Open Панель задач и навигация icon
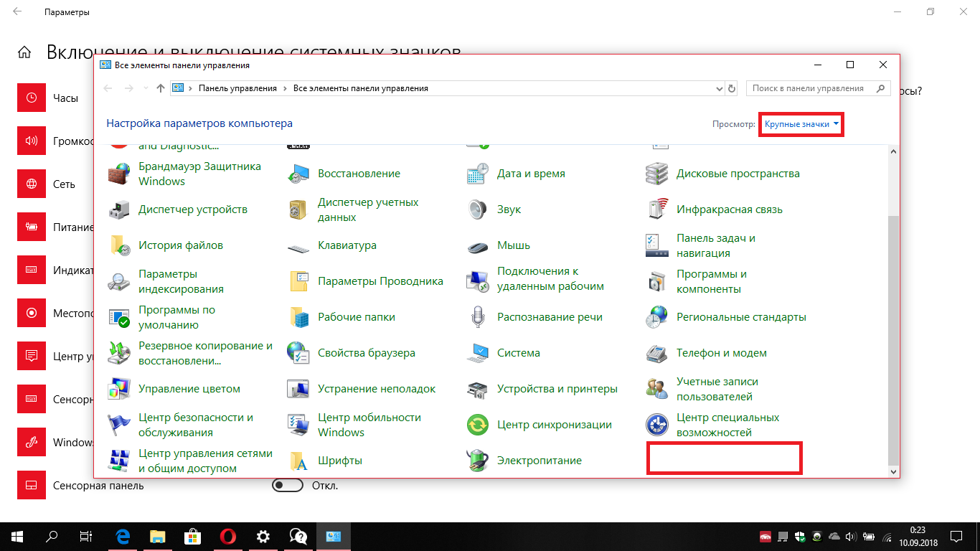 click(657, 245)
